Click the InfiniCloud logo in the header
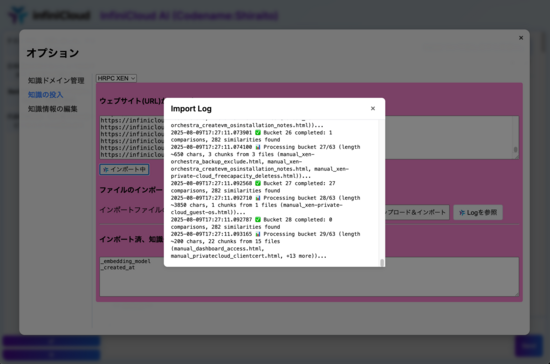This screenshot has width=550, height=364. [50, 15]
